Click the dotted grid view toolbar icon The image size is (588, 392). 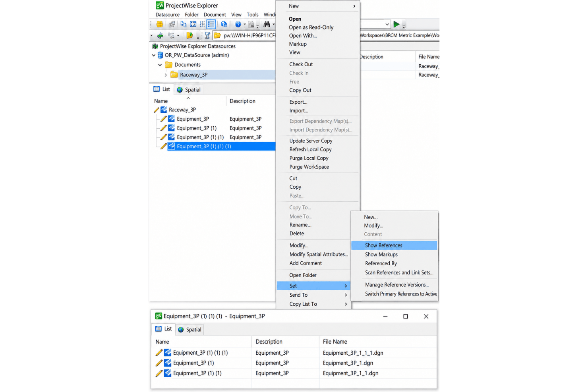point(202,24)
